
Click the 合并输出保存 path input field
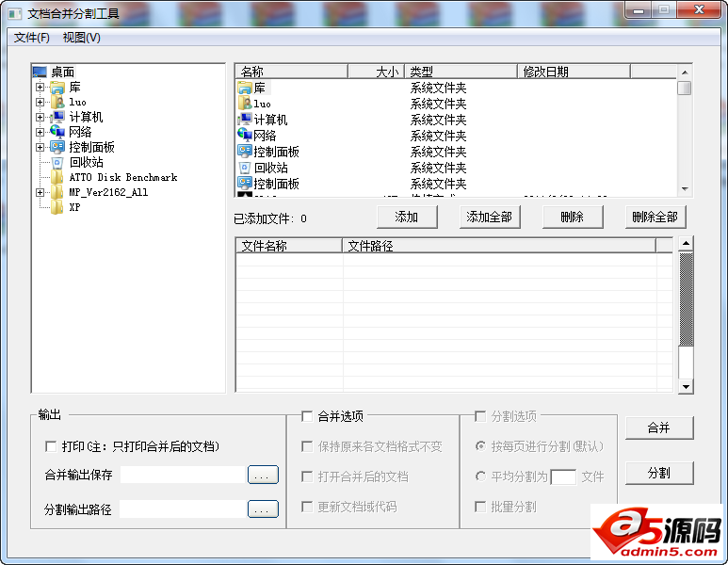click(183, 475)
